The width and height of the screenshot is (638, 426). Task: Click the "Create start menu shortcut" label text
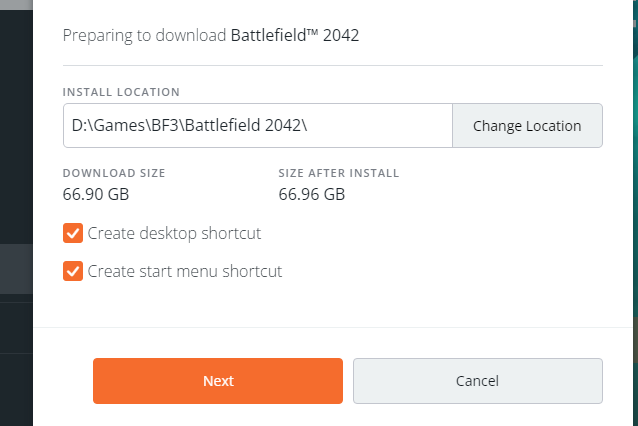(185, 271)
